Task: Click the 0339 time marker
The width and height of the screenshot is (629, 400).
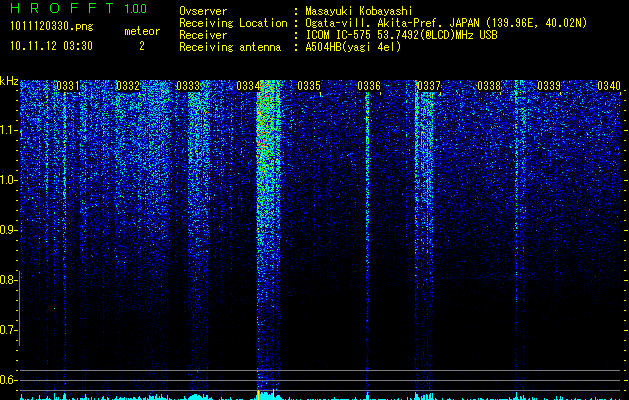Action: coord(549,86)
